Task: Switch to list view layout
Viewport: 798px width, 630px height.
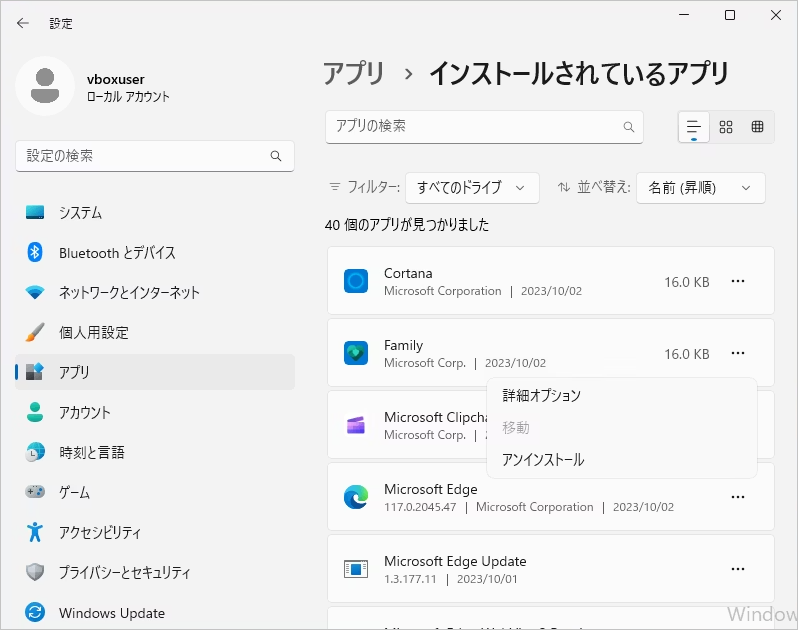Action: point(694,127)
